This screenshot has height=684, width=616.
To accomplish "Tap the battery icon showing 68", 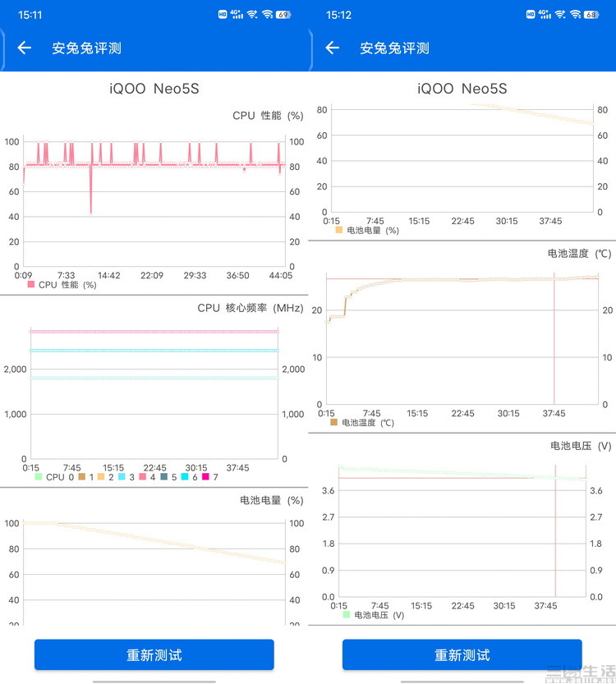I will (x=591, y=15).
